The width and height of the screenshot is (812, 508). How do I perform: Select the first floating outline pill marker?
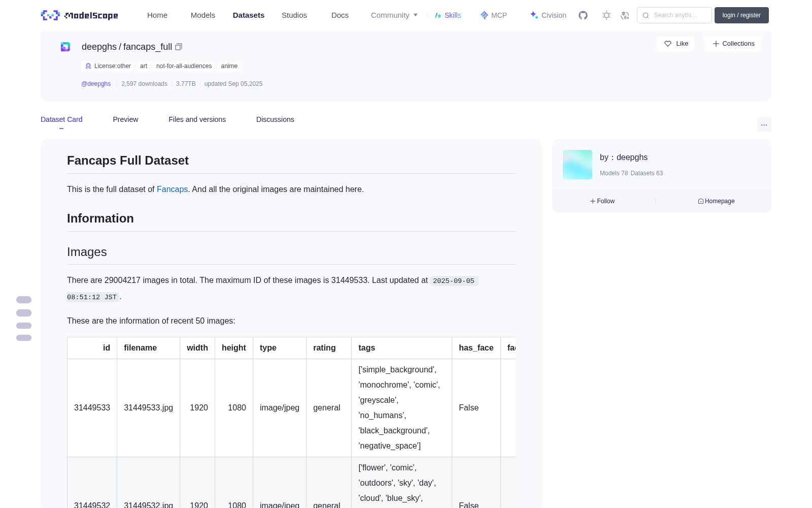24,300
